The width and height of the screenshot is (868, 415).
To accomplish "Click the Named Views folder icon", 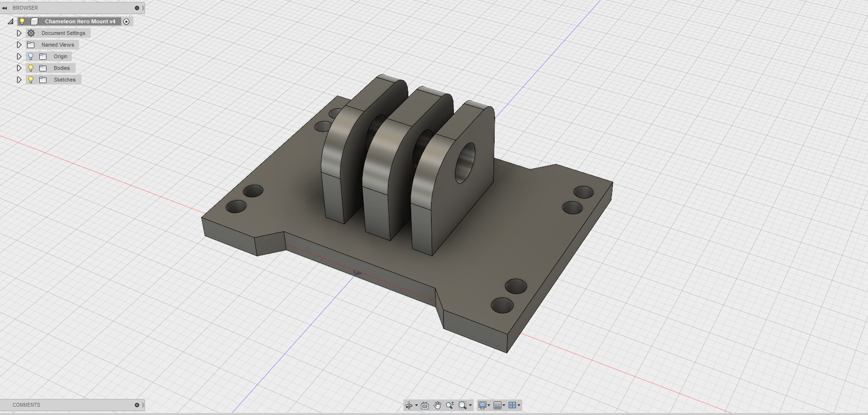I will pos(31,45).
